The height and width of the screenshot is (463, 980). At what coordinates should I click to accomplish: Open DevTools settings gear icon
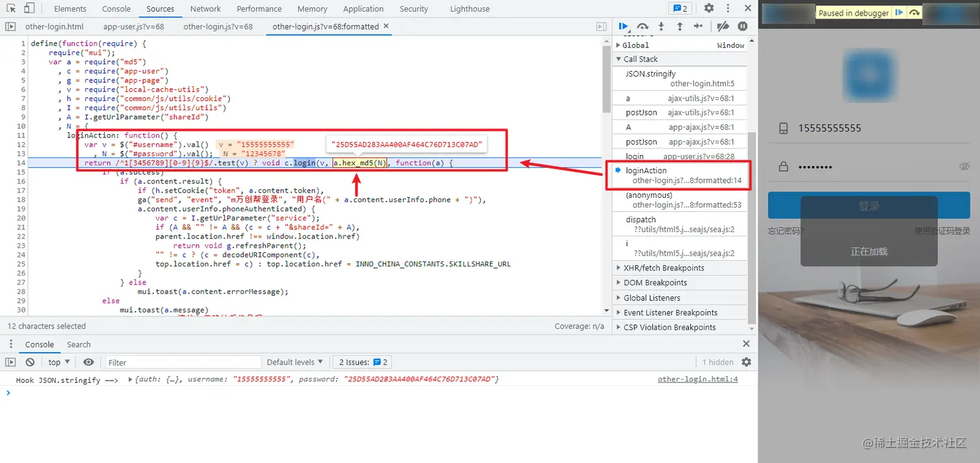pyautogui.click(x=709, y=8)
